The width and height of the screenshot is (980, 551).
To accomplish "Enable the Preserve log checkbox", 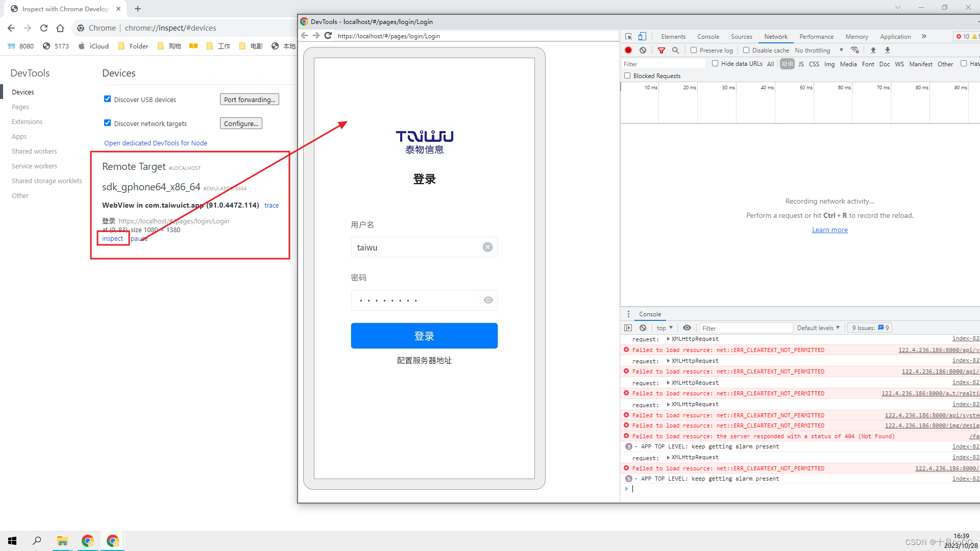I will coord(694,50).
